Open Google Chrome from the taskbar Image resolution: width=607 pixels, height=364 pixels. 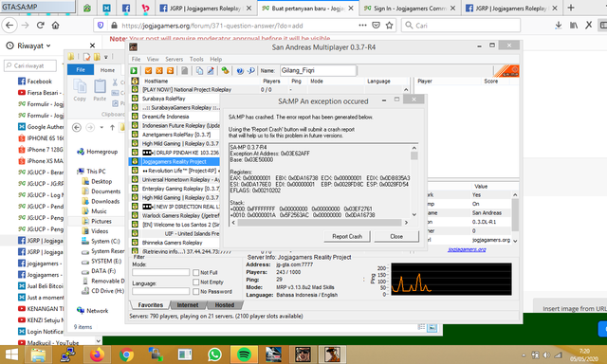click(126, 355)
